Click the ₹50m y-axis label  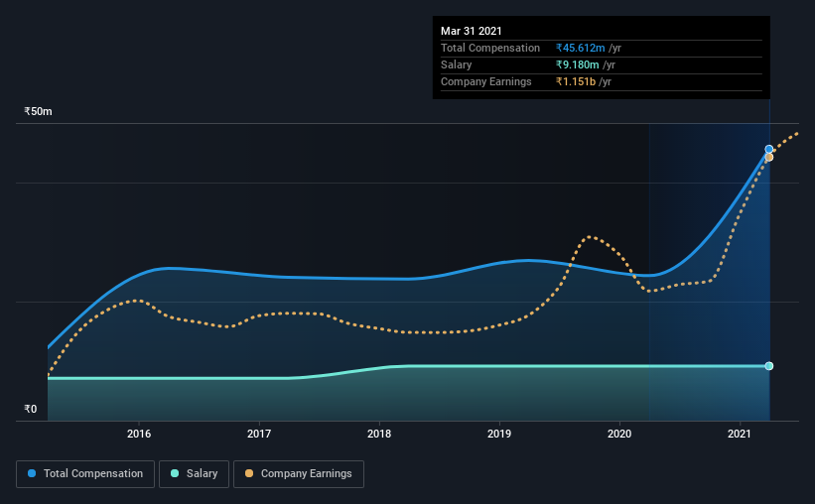tap(38, 112)
